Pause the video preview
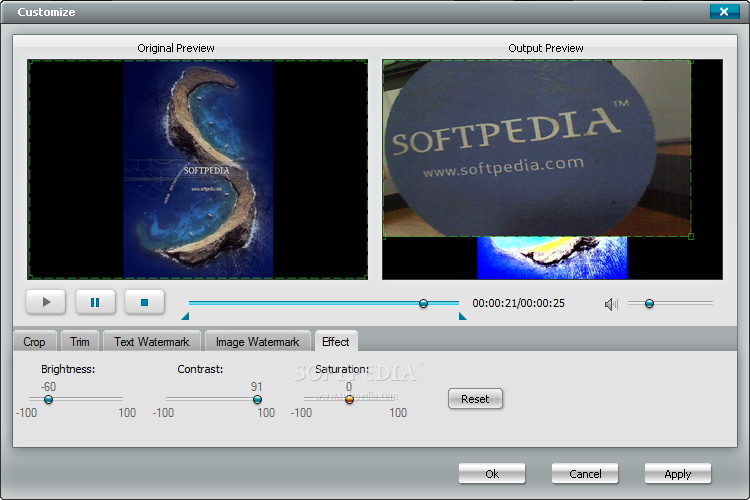Image resolution: width=750 pixels, height=500 pixels. (95, 302)
